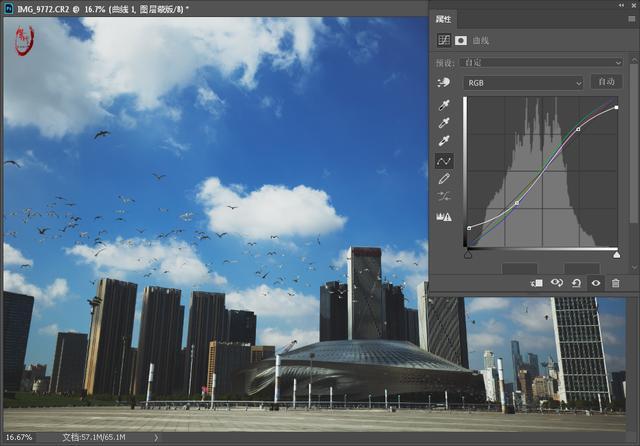The image size is (640, 446).
Task: Select the gray point eyedropper
Action: point(445,123)
